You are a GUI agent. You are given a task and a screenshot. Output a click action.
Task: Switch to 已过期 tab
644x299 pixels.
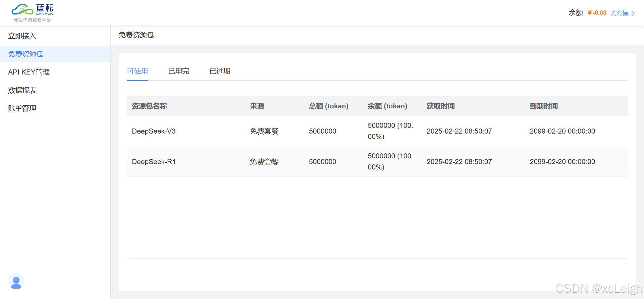[x=220, y=71]
